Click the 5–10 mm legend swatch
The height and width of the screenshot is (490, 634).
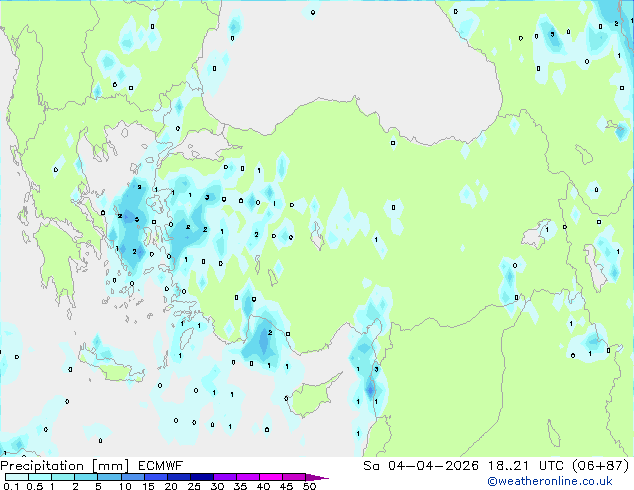point(109,477)
